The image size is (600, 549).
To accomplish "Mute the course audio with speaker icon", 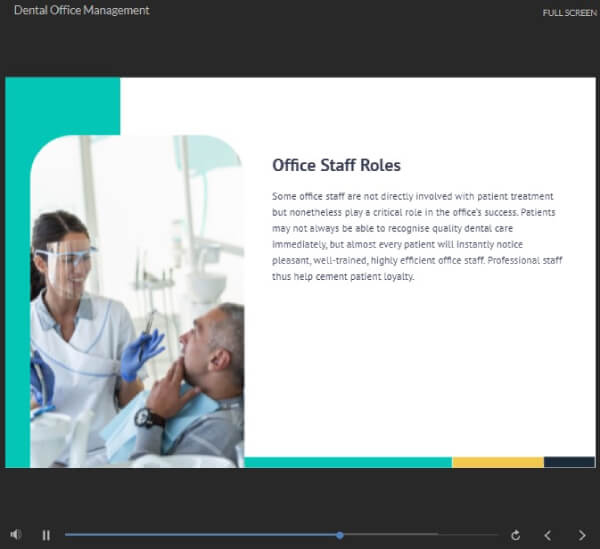I will pyautogui.click(x=16, y=534).
